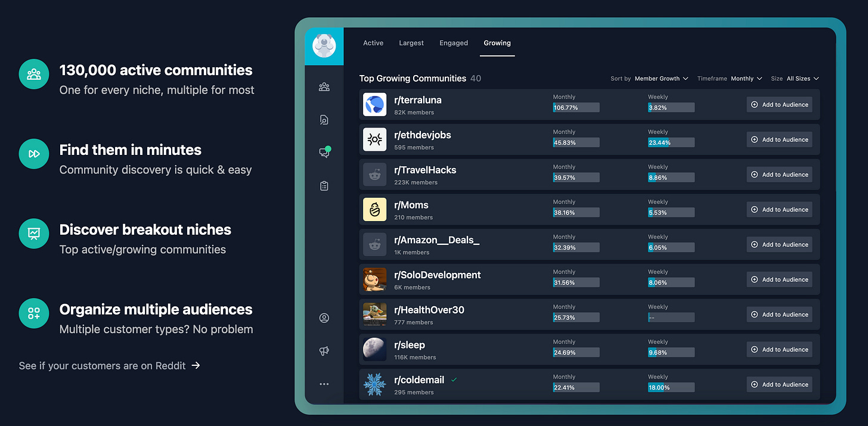Click the r/coldemail weekly 18.00% growth bar

[671, 388]
